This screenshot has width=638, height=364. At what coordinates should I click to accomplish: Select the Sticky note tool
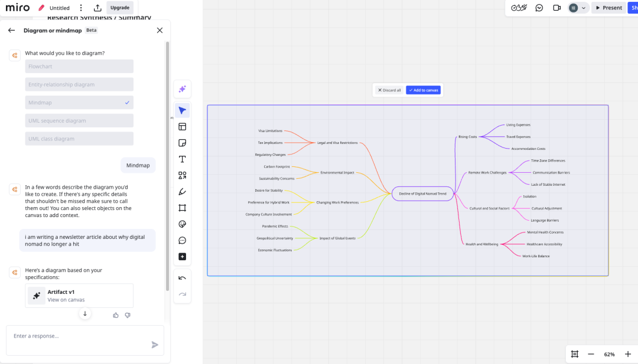click(183, 143)
